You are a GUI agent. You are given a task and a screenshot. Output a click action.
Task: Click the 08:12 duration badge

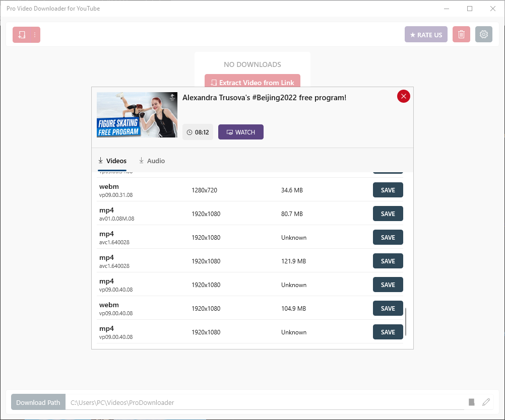click(x=198, y=132)
